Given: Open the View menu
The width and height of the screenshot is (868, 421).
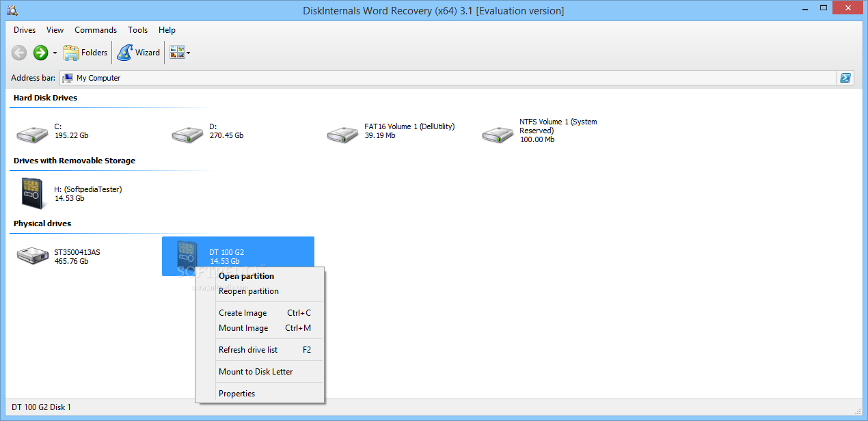Looking at the screenshot, I should [x=55, y=30].
